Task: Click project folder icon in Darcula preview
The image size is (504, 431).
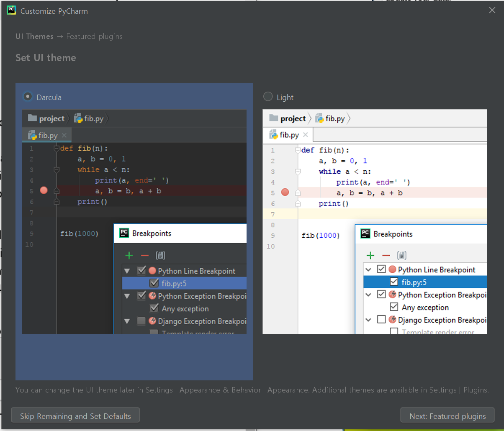Action: (x=32, y=118)
